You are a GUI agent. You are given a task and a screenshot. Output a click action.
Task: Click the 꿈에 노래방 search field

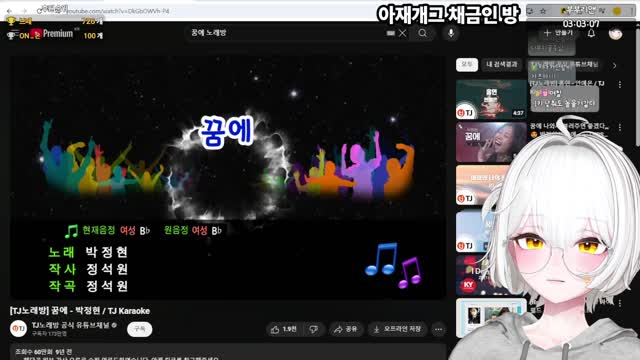[286, 33]
